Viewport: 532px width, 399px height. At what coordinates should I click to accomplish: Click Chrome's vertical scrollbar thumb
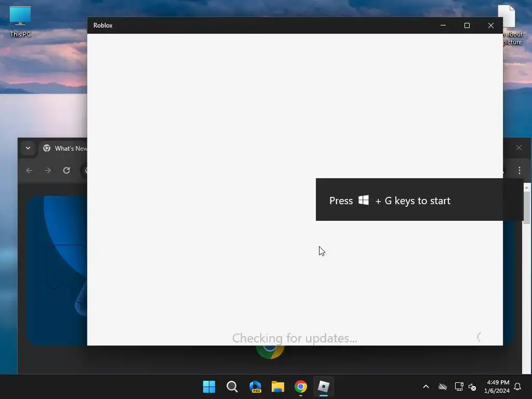527,208
